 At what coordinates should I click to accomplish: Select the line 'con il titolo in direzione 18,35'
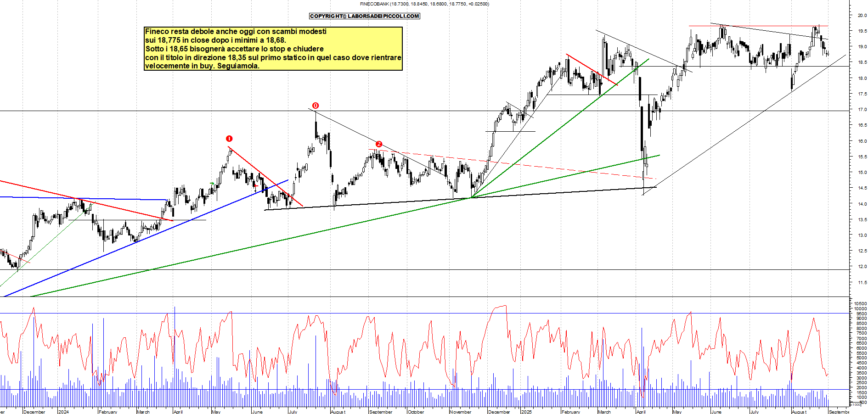point(273,57)
